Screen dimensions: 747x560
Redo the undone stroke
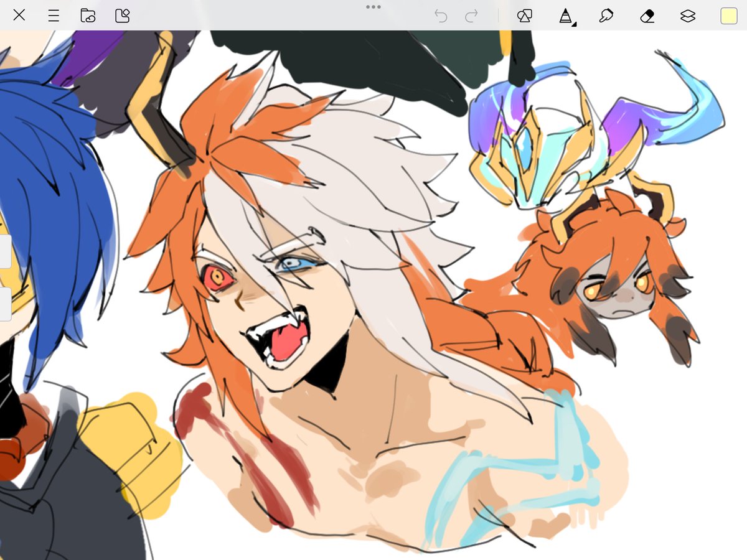(x=472, y=16)
